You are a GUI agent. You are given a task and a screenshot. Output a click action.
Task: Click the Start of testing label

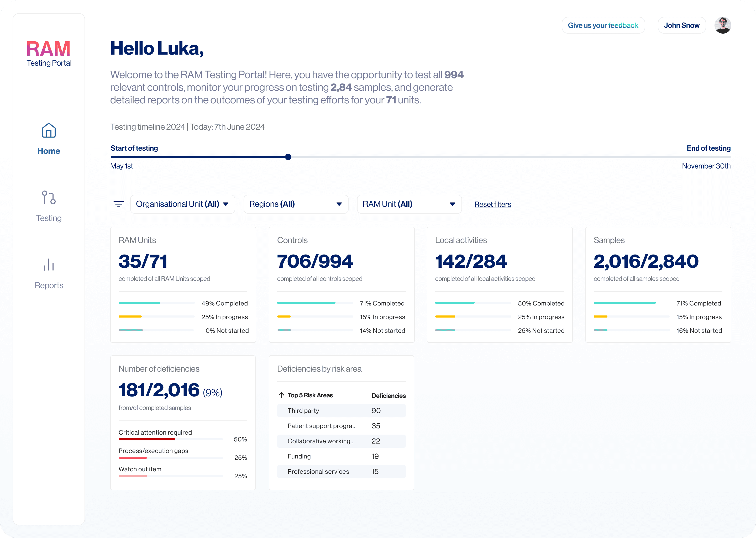tap(134, 148)
